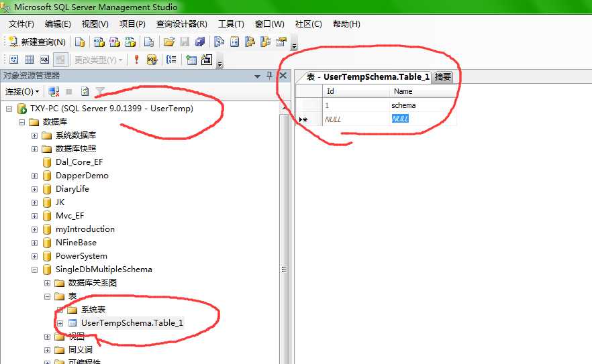Screen dimensions: 592x364
Task: Collapse the TXY-PC server node
Action: (9, 109)
